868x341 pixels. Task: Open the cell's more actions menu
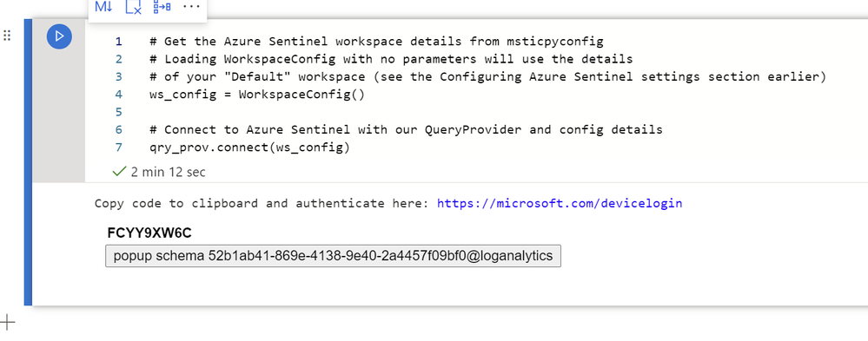pyautogui.click(x=191, y=7)
